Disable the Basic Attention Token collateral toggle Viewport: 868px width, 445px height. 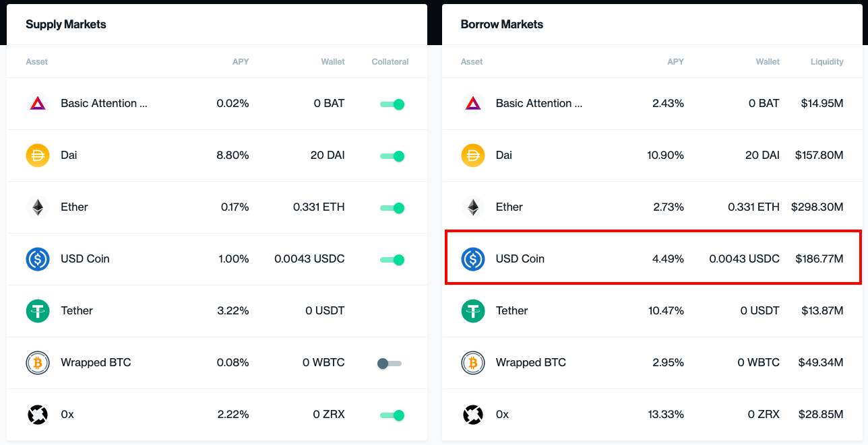pos(392,104)
